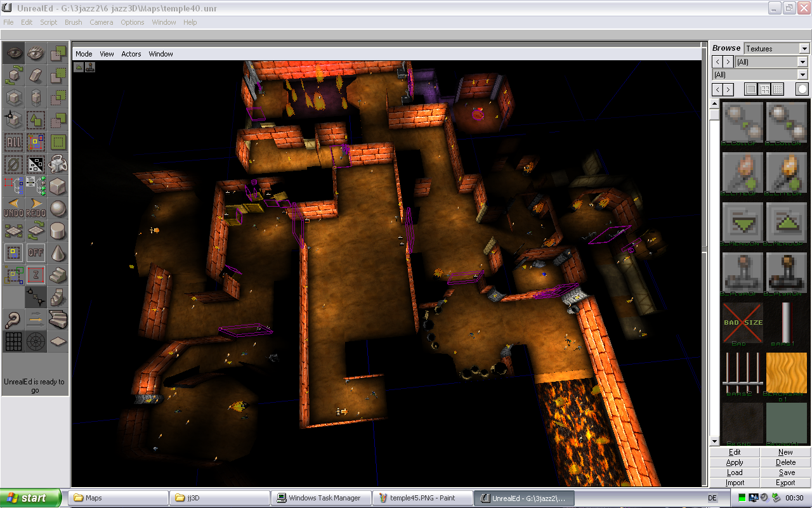Click previous package arrow beside first (All)

coord(717,62)
